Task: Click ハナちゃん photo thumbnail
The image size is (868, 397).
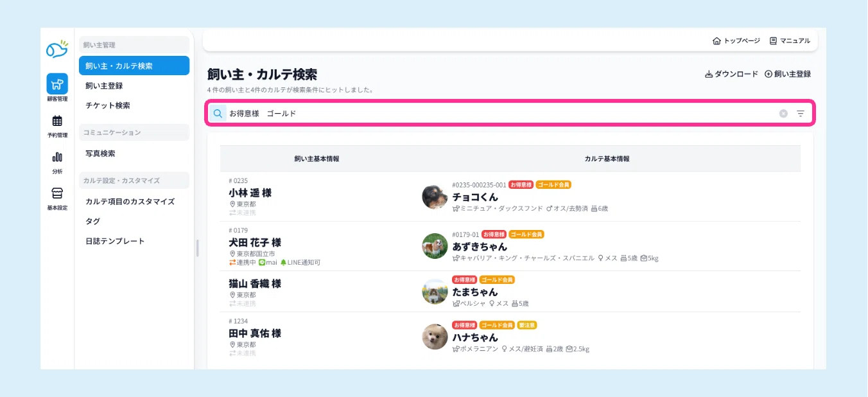Action: [435, 337]
